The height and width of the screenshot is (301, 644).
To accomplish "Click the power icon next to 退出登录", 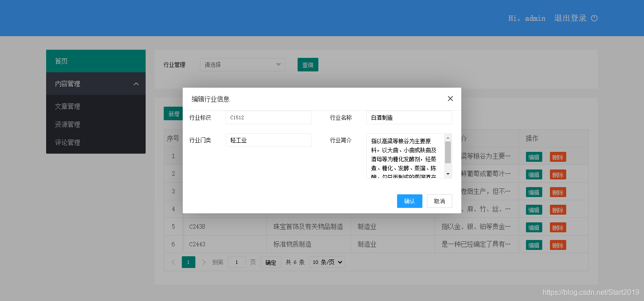I will (x=594, y=18).
